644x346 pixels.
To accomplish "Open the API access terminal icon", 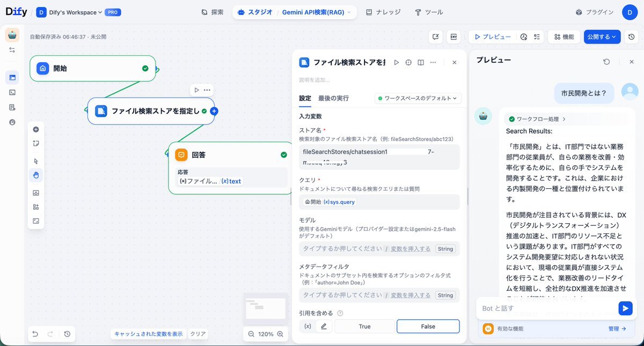I will tap(12, 92).
